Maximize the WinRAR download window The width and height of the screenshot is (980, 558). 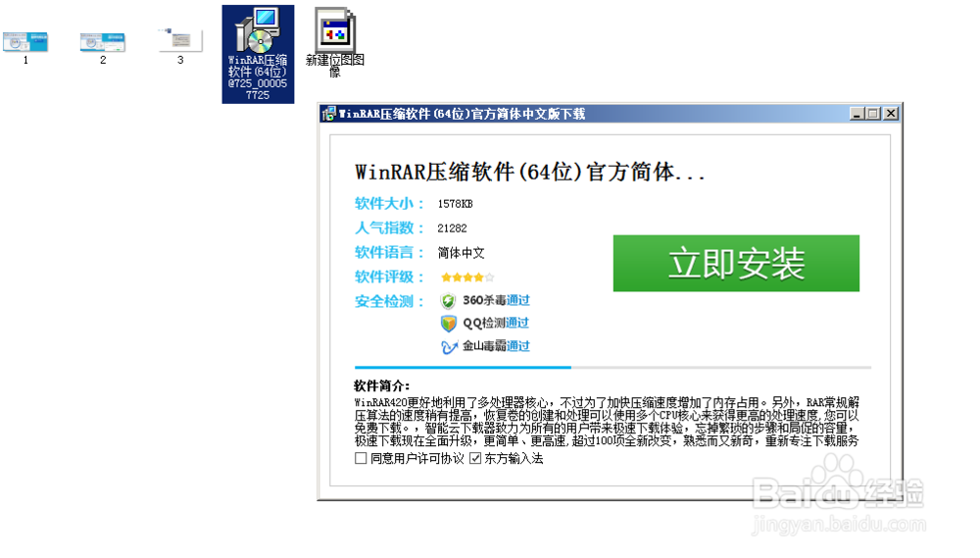(x=873, y=113)
